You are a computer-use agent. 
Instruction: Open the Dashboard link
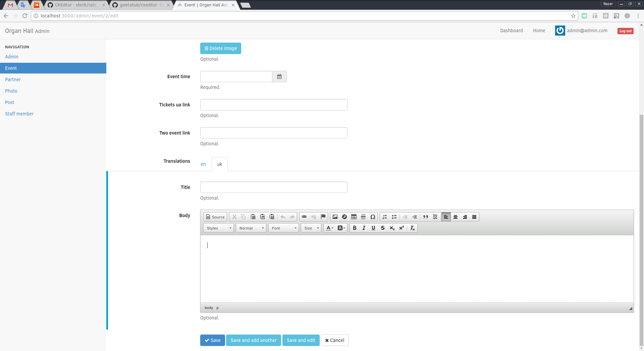click(x=512, y=31)
